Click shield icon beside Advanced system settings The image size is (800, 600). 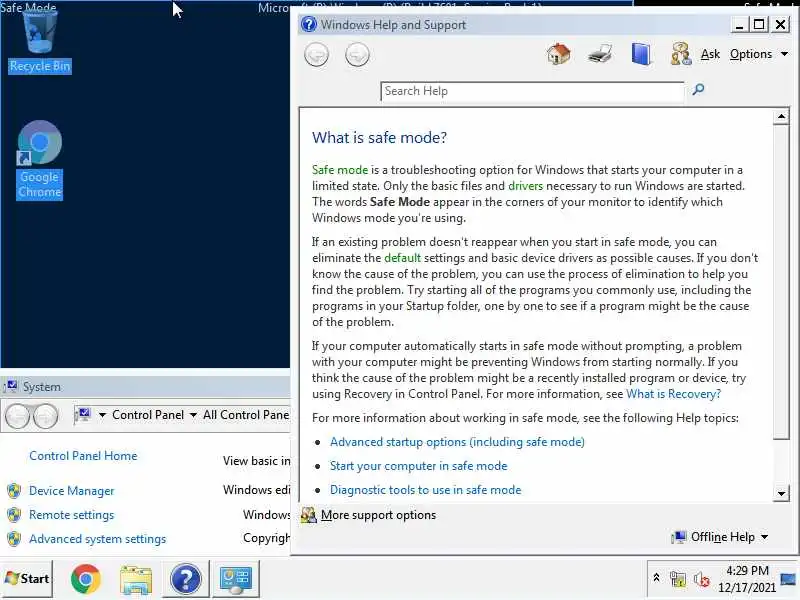pos(14,539)
